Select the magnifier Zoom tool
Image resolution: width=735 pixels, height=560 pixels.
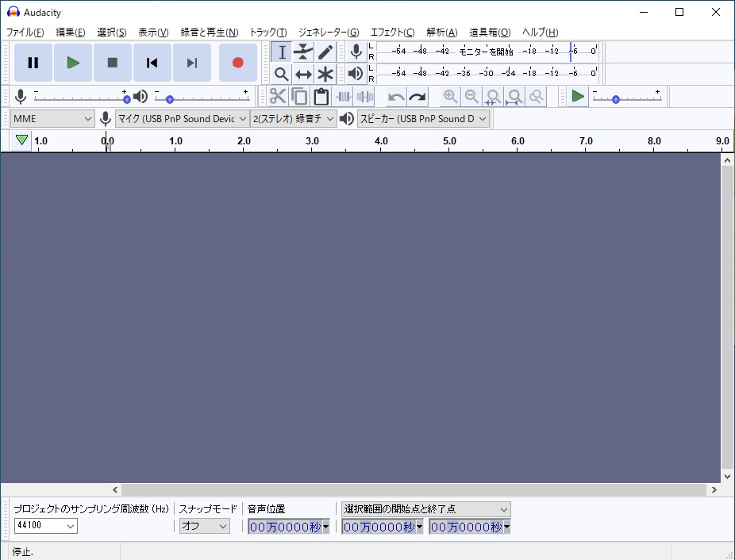tap(282, 74)
